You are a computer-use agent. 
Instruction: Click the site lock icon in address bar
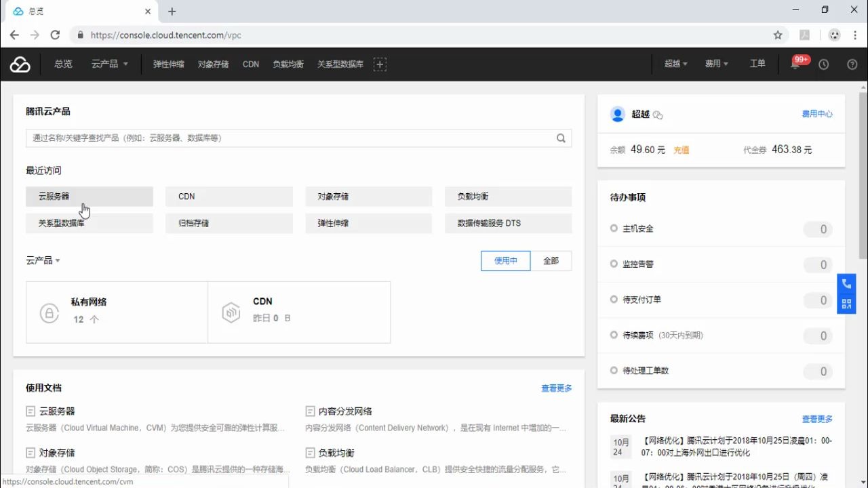click(x=80, y=35)
